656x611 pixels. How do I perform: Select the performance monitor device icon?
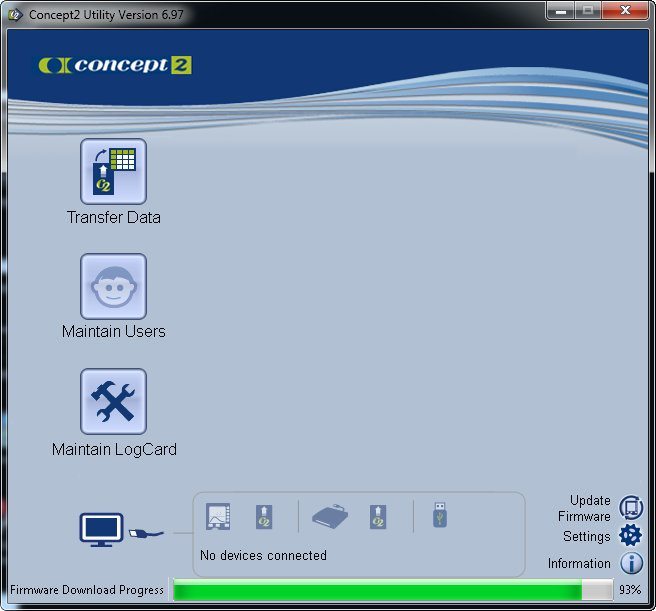218,516
